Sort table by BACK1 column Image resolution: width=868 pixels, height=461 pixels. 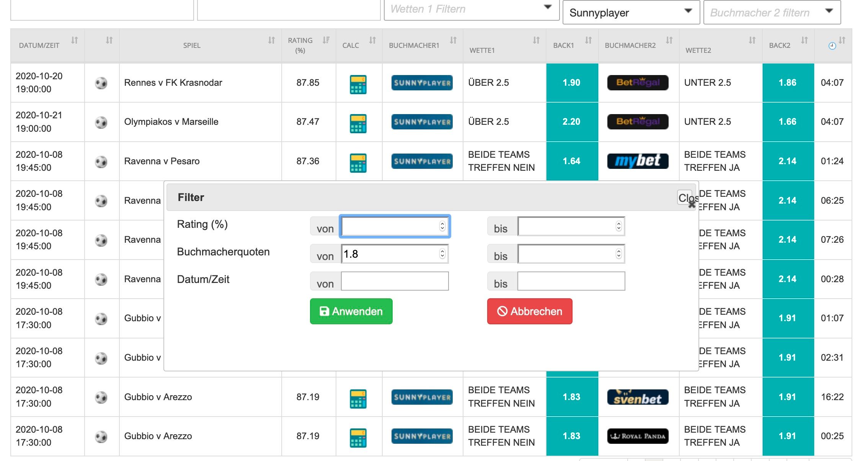(588, 40)
